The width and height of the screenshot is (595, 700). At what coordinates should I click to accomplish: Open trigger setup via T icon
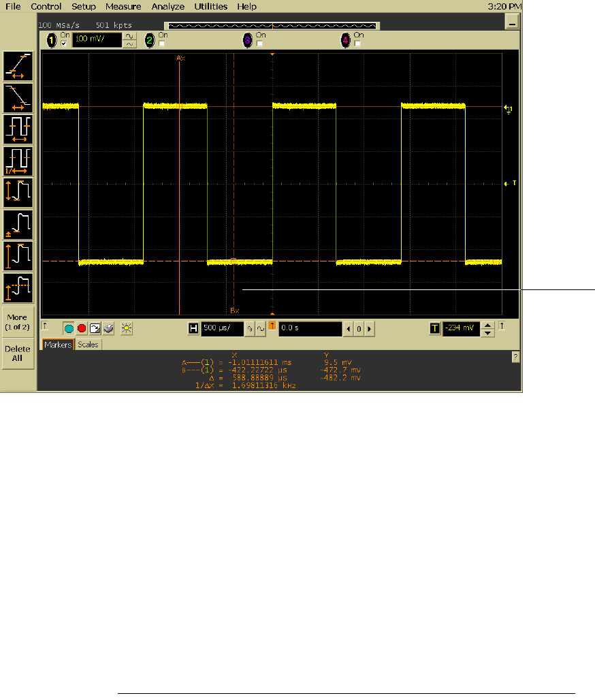[x=435, y=329]
